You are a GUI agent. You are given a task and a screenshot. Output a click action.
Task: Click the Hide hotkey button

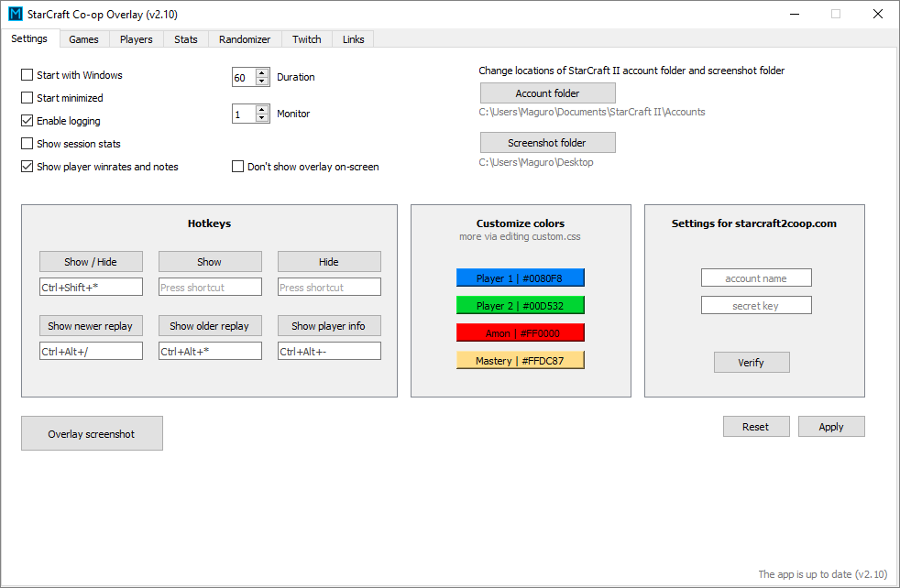click(x=329, y=262)
